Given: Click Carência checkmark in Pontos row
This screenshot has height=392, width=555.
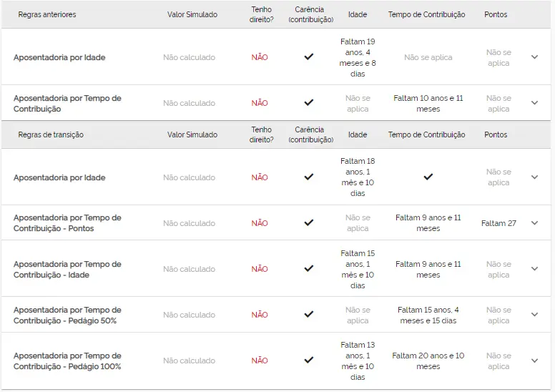Looking at the screenshot, I should [309, 222].
